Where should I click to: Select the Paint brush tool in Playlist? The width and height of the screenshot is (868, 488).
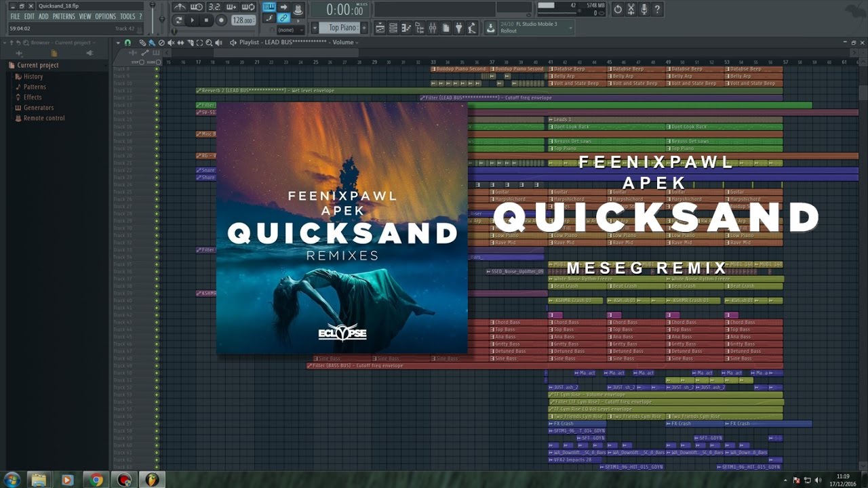pos(152,43)
